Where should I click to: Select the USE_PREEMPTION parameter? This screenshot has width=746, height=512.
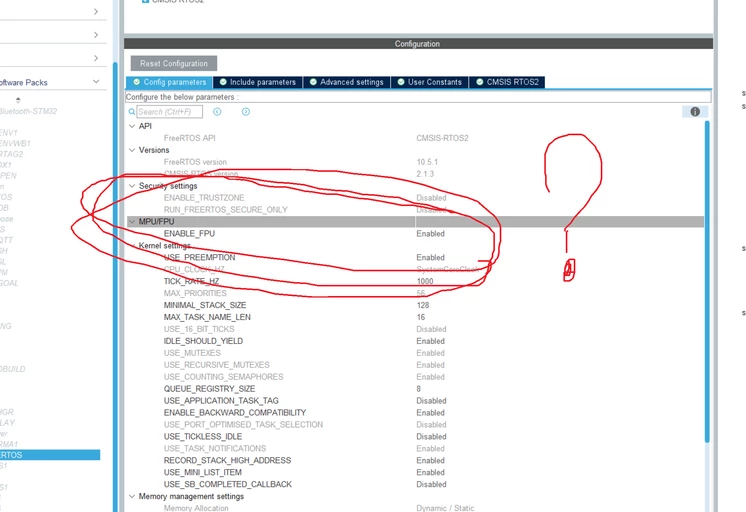point(199,257)
